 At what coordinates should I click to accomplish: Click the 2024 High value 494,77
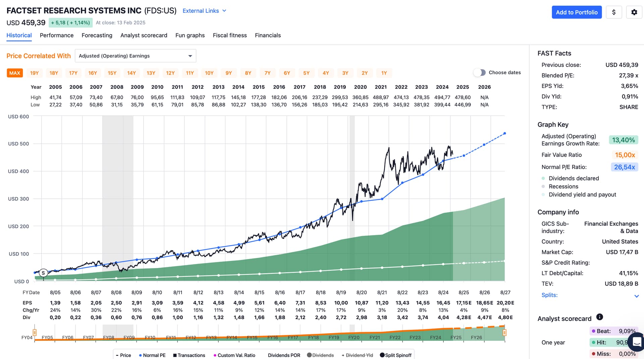[442, 97]
